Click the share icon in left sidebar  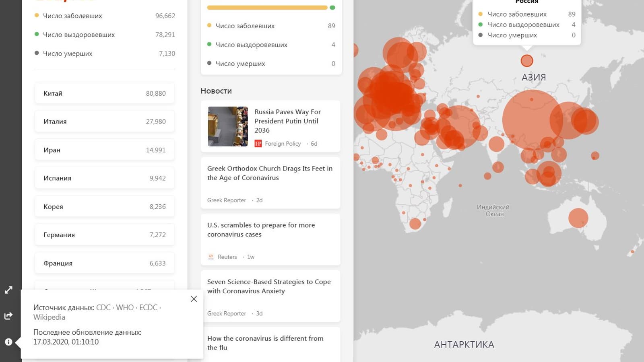tap(8, 316)
